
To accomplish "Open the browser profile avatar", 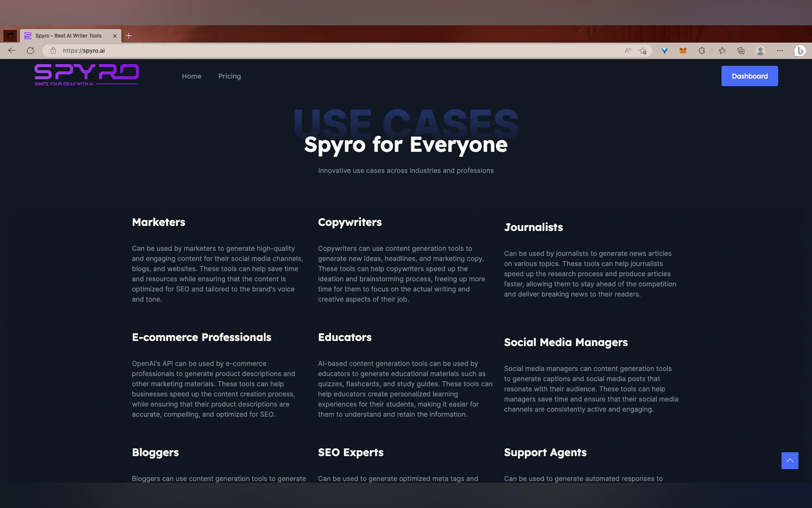I will pos(760,51).
